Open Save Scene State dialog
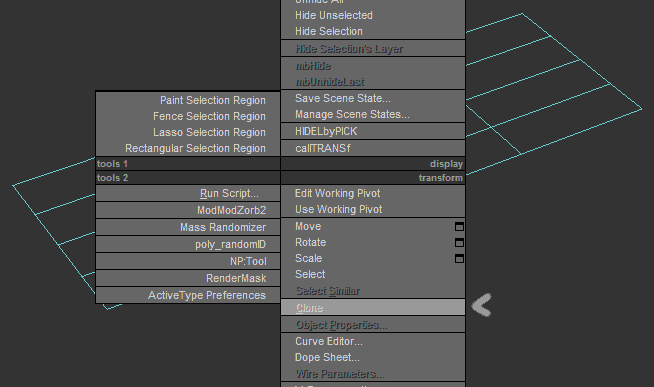Viewport: 654px width, 387px height. 373,98
